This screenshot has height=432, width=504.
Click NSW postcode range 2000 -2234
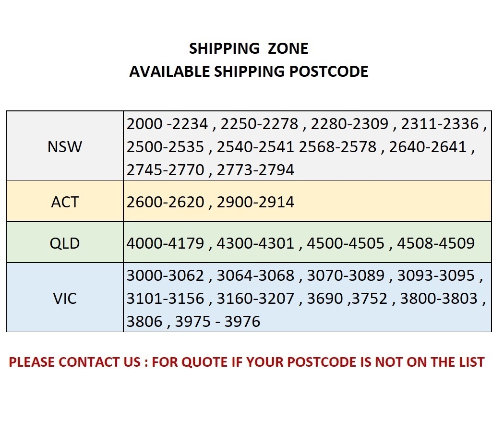pyautogui.click(x=168, y=124)
